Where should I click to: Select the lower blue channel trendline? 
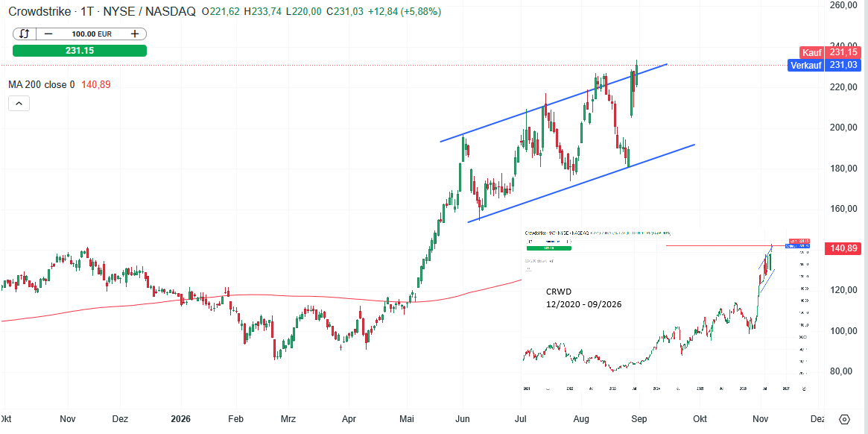[581, 183]
